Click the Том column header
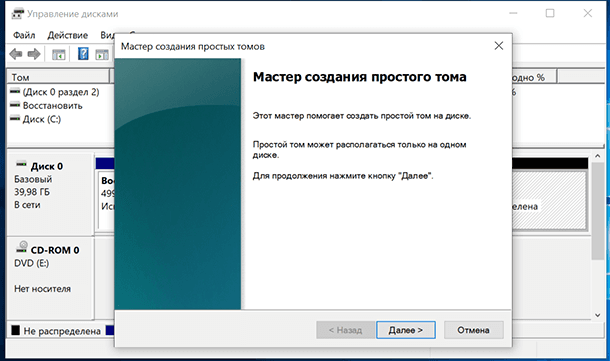Screen dimensions: 610x361 click(58, 77)
